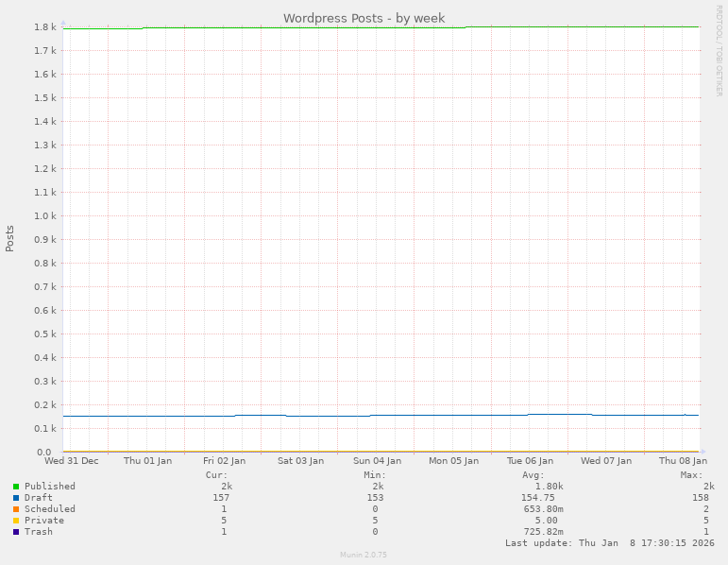Image resolution: width=728 pixels, height=565 pixels.
Task: Click the 'Thu 01 Jan' x-axis label
Action: [147, 461]
